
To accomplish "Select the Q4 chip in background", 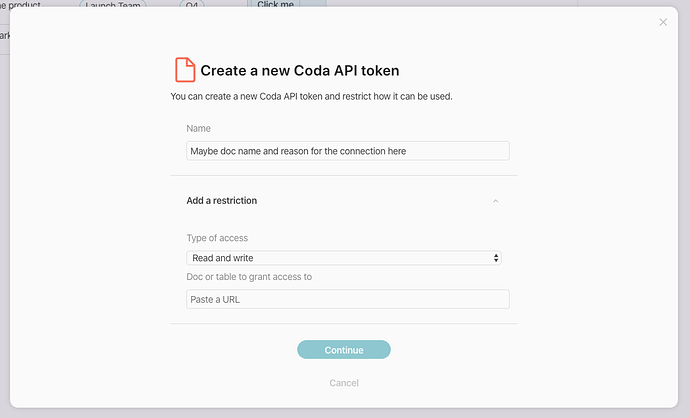I will 190,4.
